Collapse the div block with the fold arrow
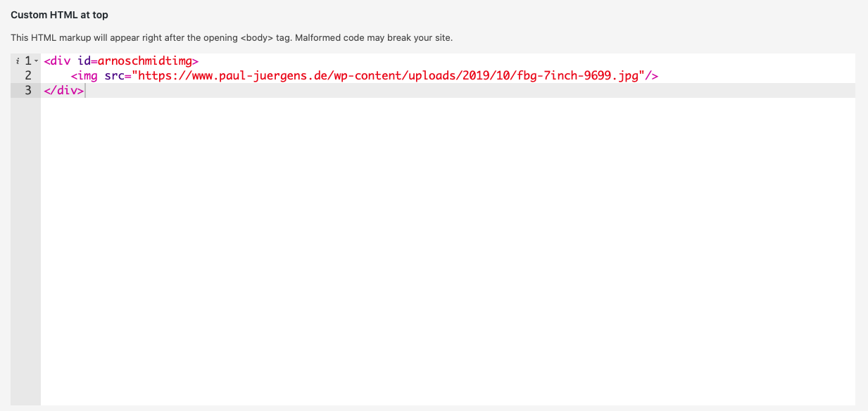This screenshot has height=411, width=868. coord(36,61)
